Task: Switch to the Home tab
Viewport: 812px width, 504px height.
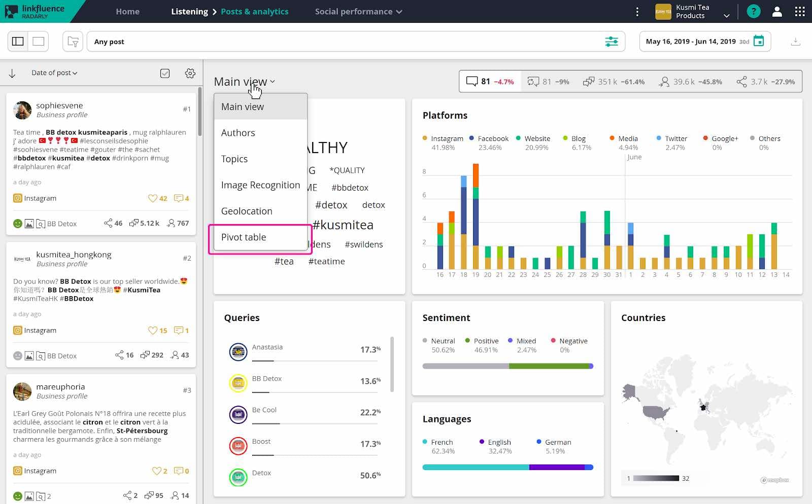Action: tap(127, 11)
